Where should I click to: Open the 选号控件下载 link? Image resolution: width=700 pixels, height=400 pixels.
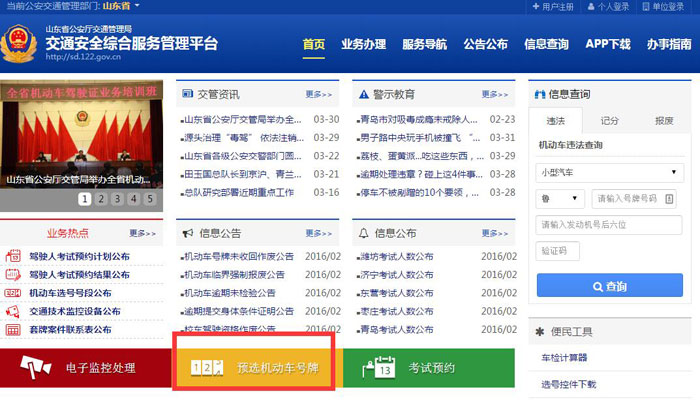point(569,384)
